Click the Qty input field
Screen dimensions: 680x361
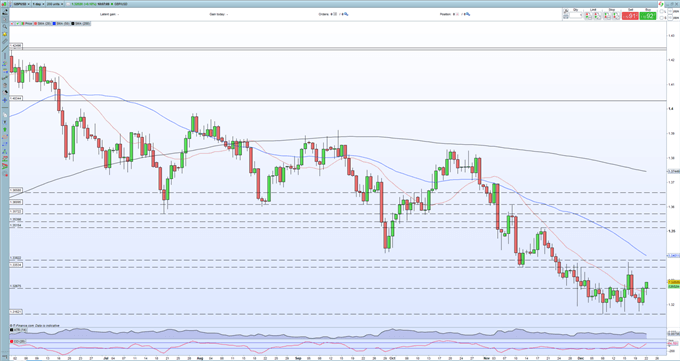575,15
